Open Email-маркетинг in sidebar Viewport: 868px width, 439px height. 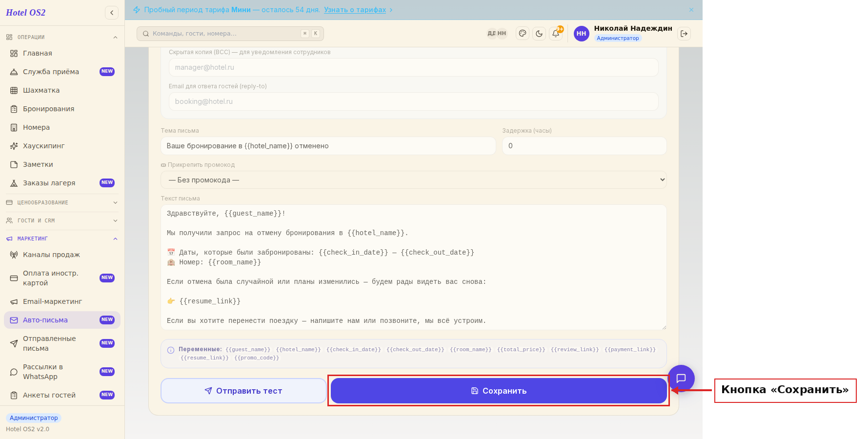62,301
